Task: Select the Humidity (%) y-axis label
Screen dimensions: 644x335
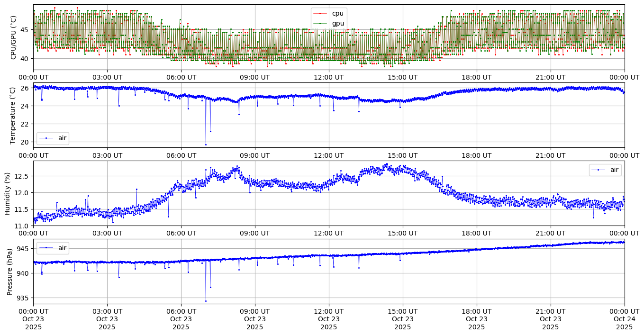Action: coord(8,193)
